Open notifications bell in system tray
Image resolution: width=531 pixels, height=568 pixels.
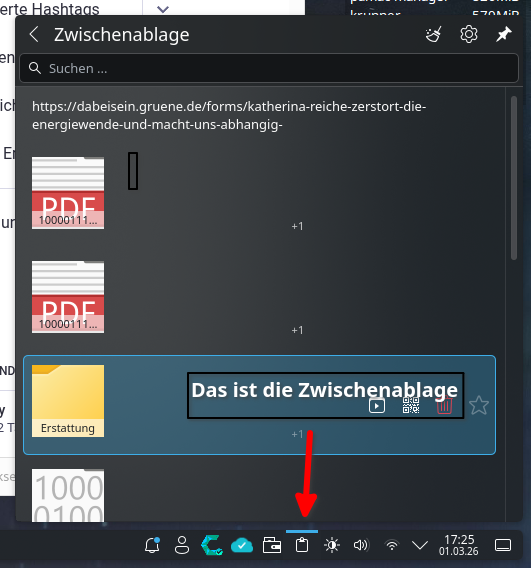pyautogui.click(x=152, y=545)
